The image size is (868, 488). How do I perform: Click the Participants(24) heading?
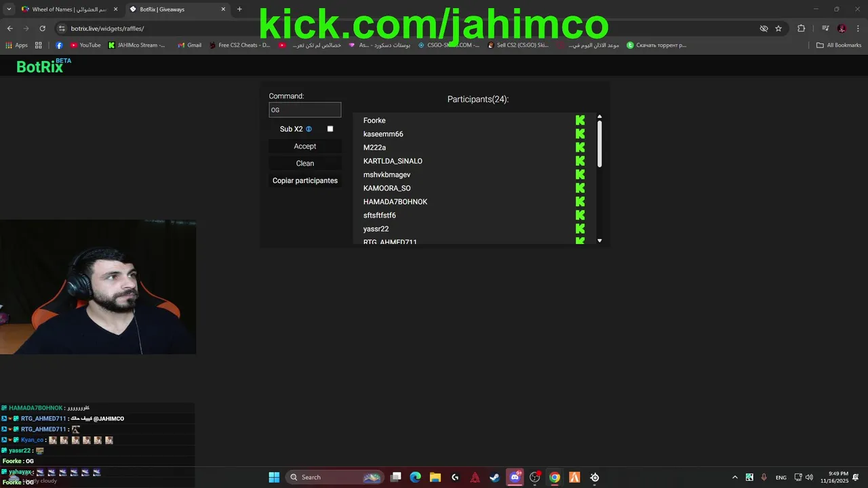(478, 99)
